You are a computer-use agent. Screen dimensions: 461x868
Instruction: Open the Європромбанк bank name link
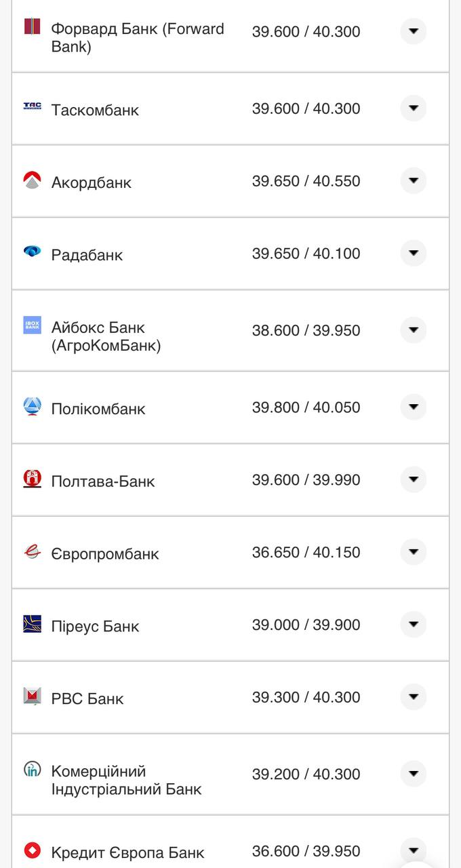pyautogui.click(x=105, y=554)
